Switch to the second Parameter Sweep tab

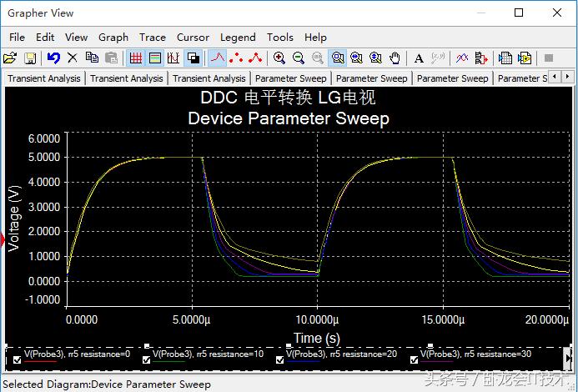(x=372, y=78)
